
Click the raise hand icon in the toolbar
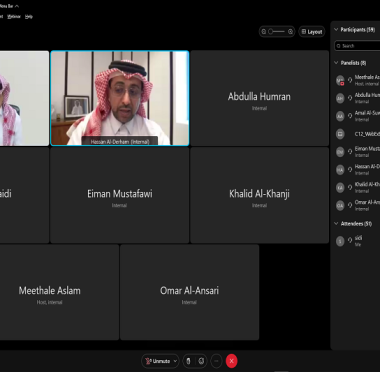point(188,361)
